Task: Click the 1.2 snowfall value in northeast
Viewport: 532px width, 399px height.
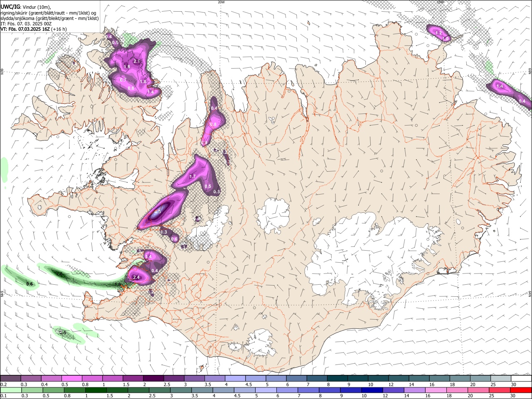Action: coord(438,33)
